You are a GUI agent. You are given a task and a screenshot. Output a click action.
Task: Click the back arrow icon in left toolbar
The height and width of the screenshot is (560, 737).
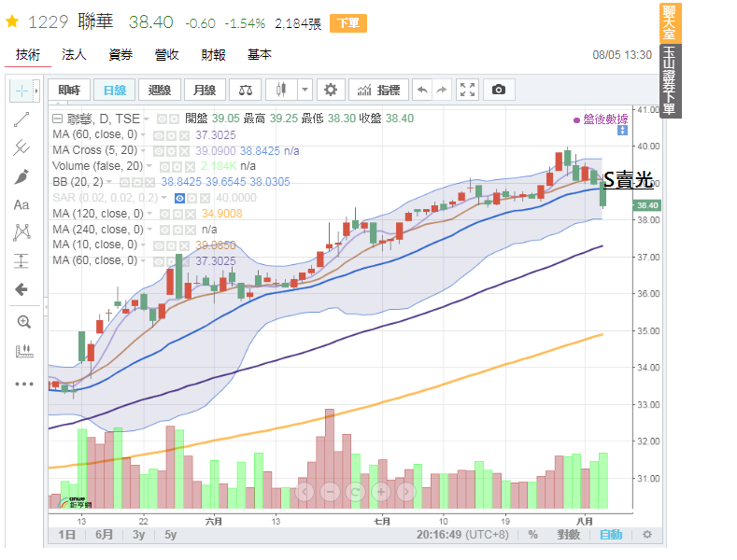point(21,289)
